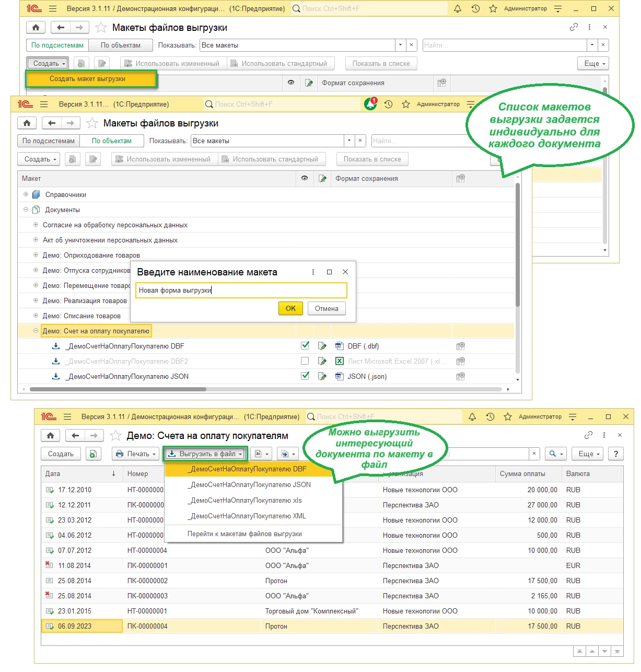
Task: Add invoices list to favorites star
Action: click(115, 436)
